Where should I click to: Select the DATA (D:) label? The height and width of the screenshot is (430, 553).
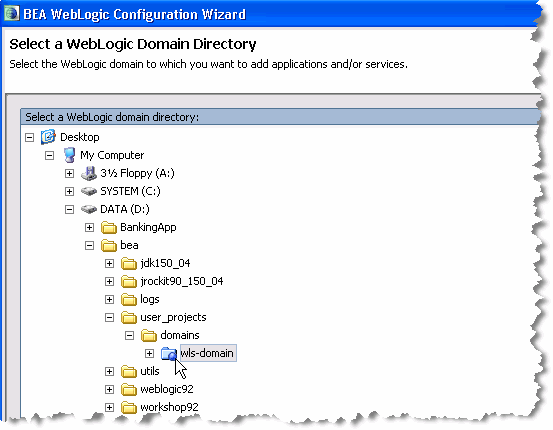(125, 209)
